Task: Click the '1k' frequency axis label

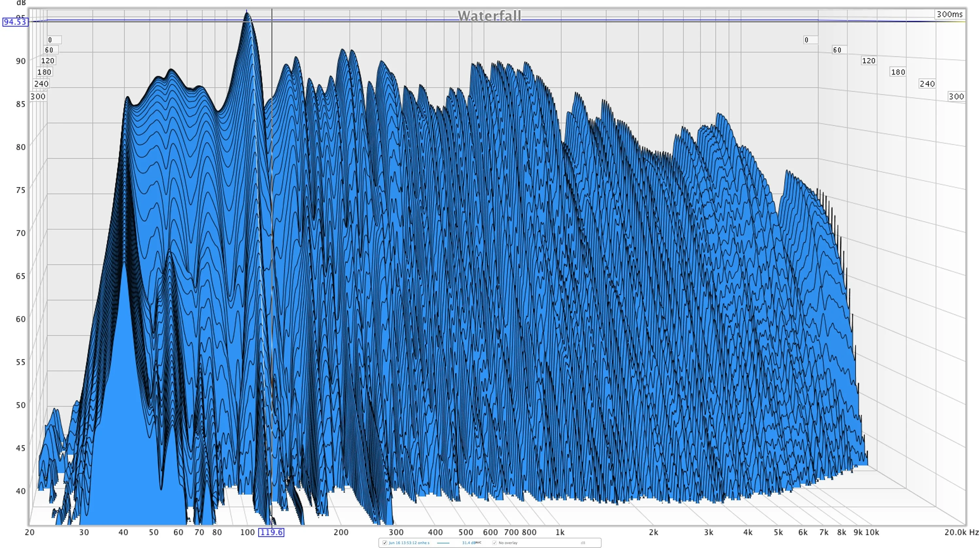Action: 560,532
